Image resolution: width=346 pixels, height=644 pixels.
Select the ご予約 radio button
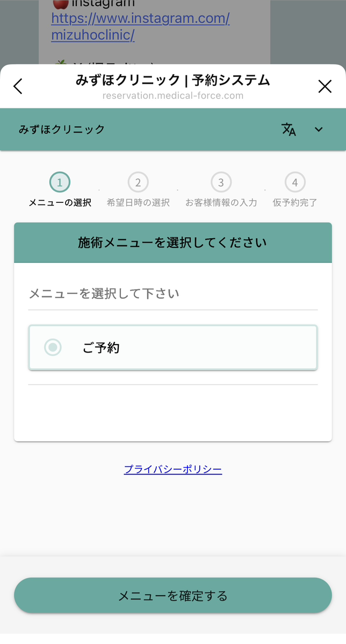(53, 348)
